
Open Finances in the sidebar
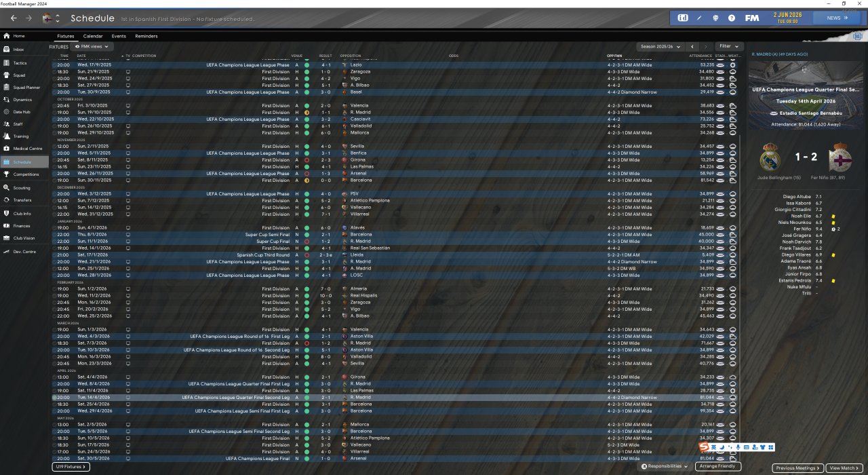click(24, 226)
